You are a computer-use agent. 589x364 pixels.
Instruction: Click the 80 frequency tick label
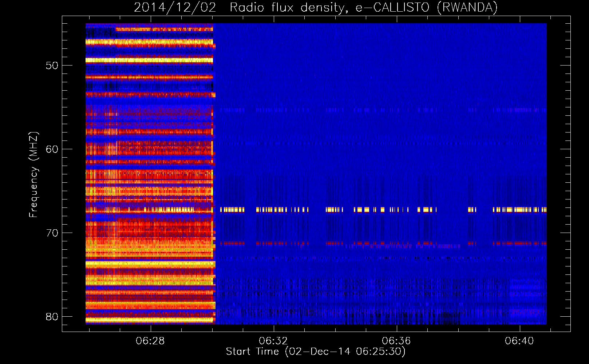pyautogui.click(x=52, y=317)
